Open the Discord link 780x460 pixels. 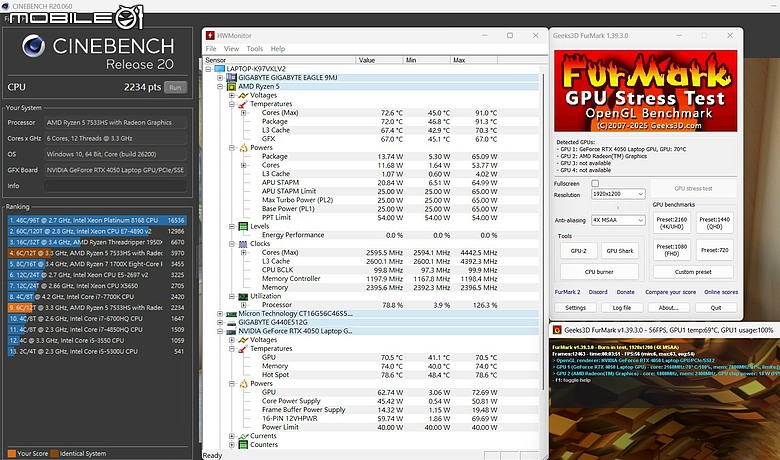tap(598, 292)
